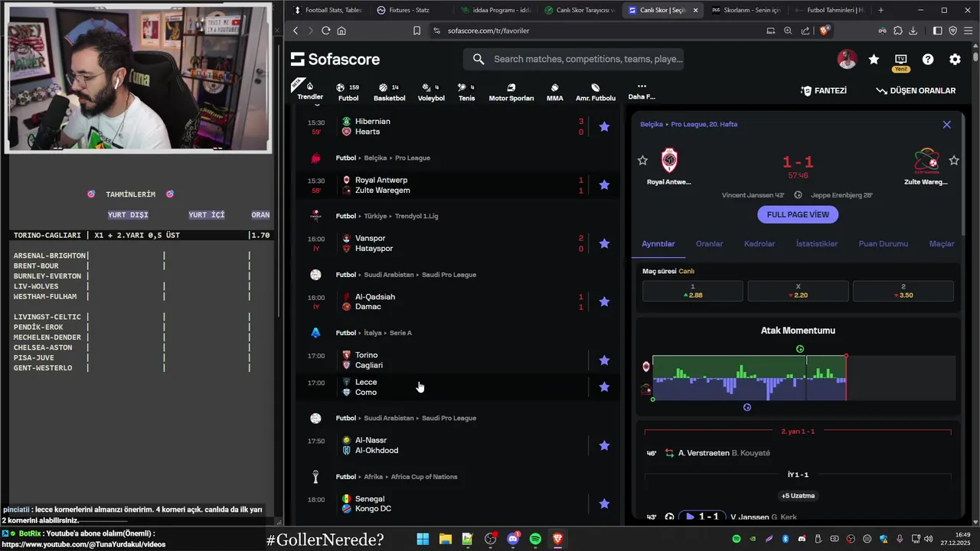
Task: Favorite Royal Antwerp team in detail panel
Action: coord(642,161)
